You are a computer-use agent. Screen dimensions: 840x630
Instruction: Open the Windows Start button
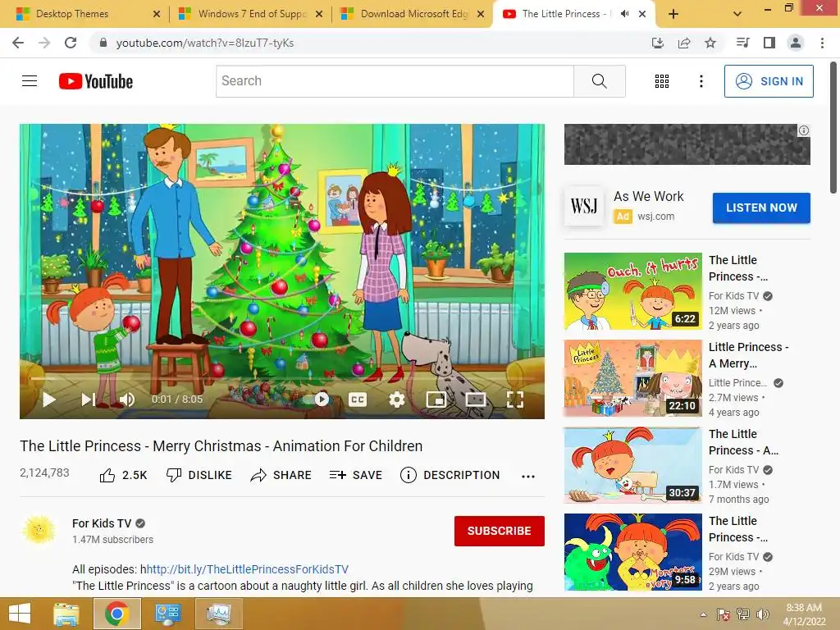tap(20, 614)
